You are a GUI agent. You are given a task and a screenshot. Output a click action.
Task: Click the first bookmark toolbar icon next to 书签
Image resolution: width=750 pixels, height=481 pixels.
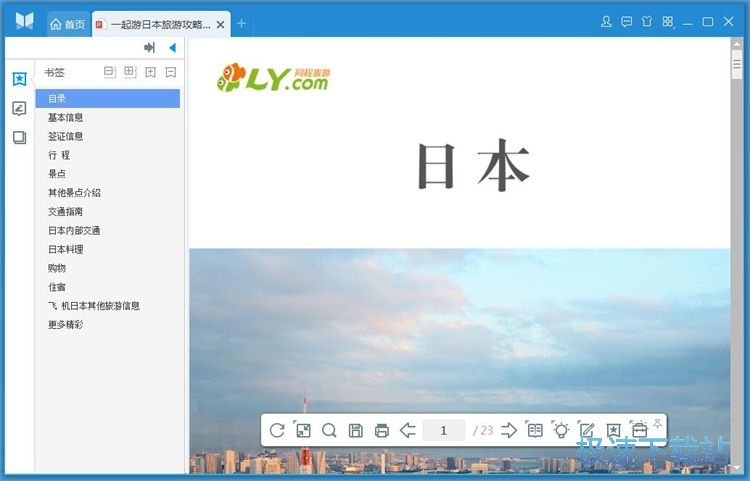pyautogui.click(x=110, y=72)
